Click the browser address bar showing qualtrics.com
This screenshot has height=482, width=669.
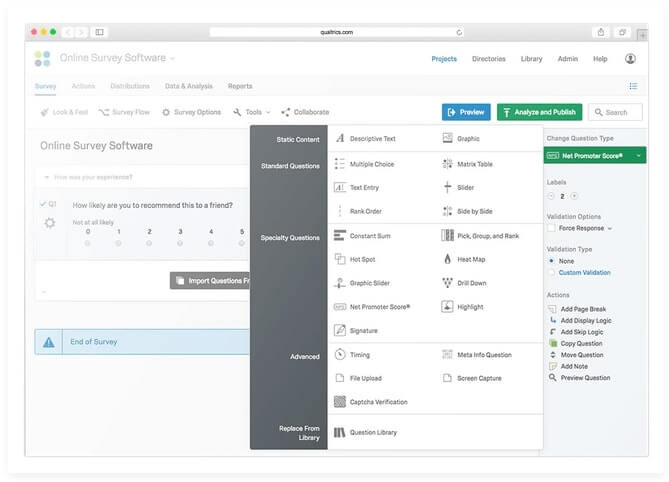click(x=337, y=32)
